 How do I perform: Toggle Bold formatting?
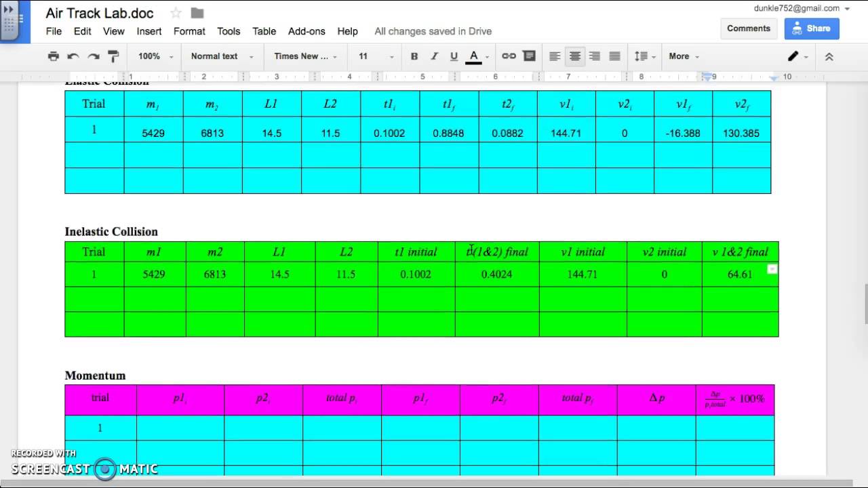click(414, 56)
